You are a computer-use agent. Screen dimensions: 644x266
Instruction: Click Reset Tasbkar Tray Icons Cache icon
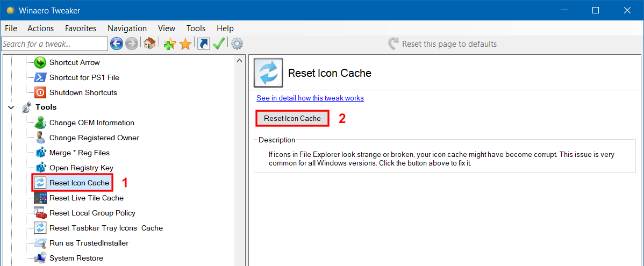(x=40, y=228)
